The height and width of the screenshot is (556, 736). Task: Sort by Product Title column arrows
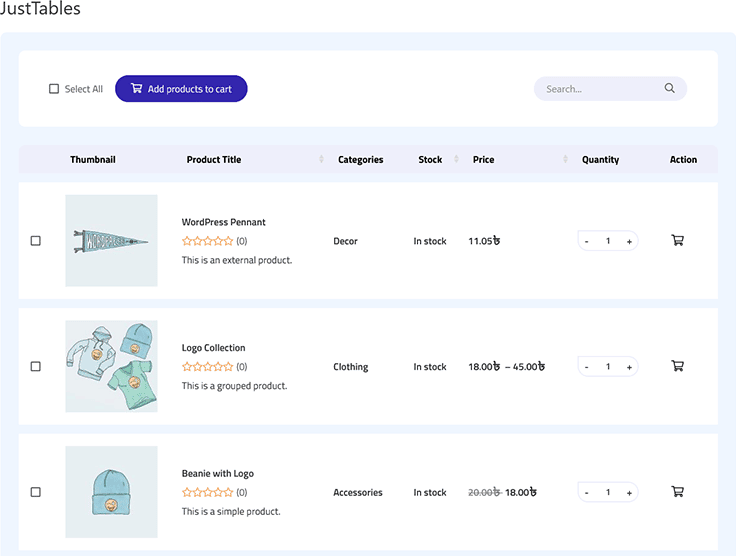(321, 160)
